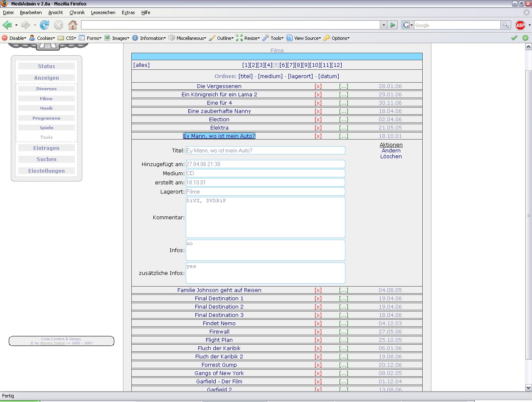
Task: Open the address bar history dropdown
Action: pyautogui.click(x=384, y=25)
